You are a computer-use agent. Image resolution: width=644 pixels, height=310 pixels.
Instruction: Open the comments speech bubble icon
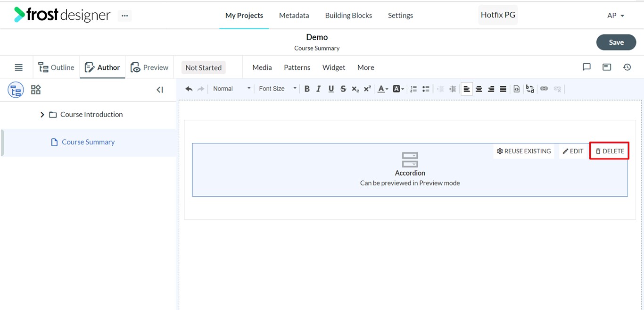click(586, 67)
